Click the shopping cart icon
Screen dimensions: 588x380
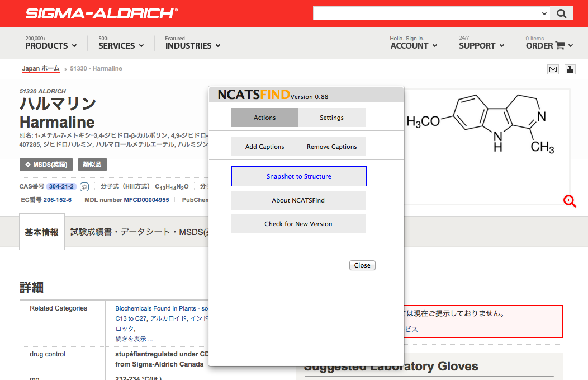click(560, 45)
